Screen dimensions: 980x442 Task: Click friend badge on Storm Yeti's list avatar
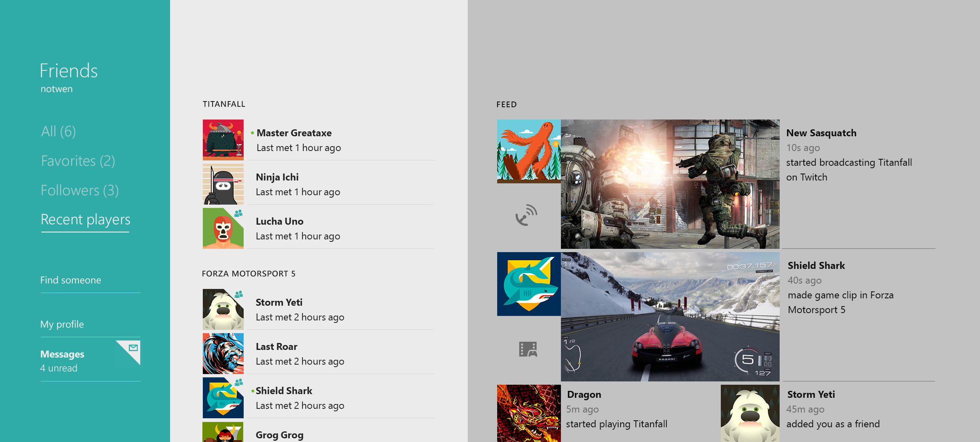(239, 294)
